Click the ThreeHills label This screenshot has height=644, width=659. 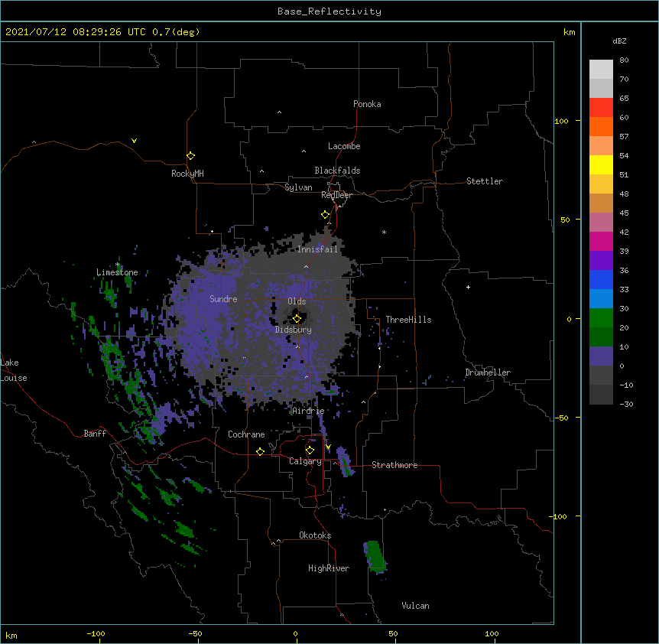point(408,320)
